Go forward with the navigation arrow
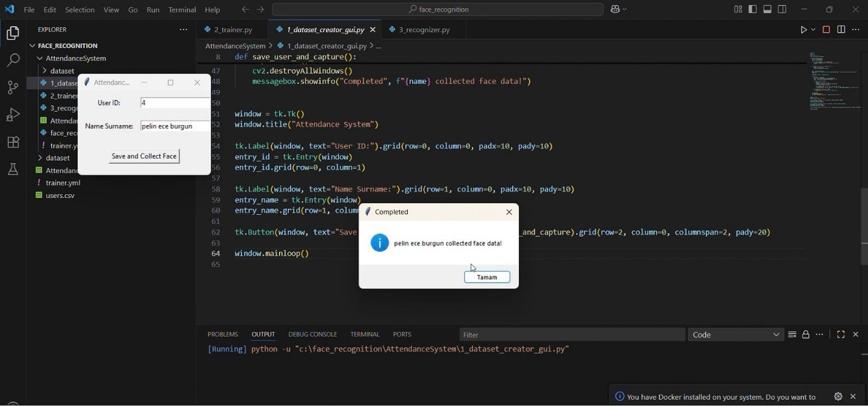The height and width of the screenshot is (406, 868). pyautogui.click(x=260, y=9)
